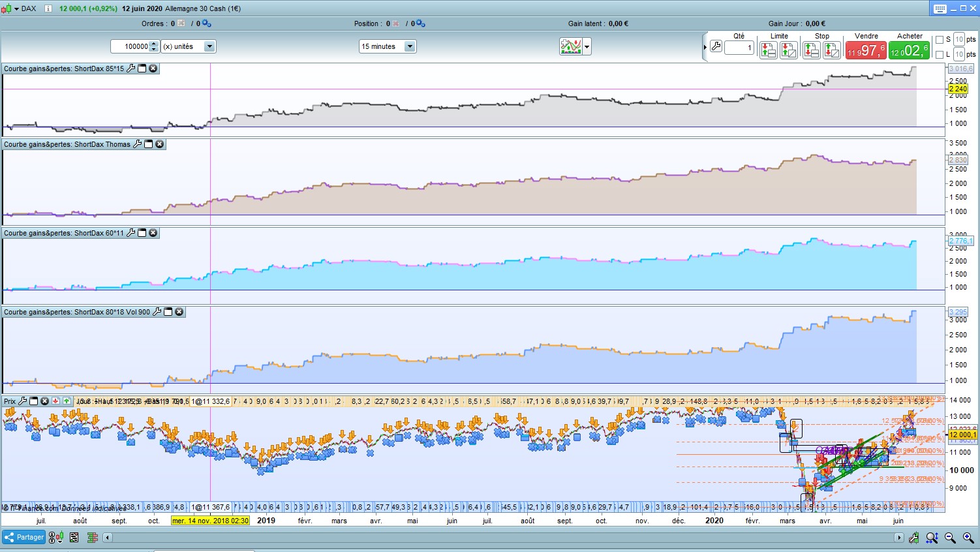The width and height of the screenshot is (980, 552).
Task: Click the zoom out magnifier icon
Action: [950, 538]
